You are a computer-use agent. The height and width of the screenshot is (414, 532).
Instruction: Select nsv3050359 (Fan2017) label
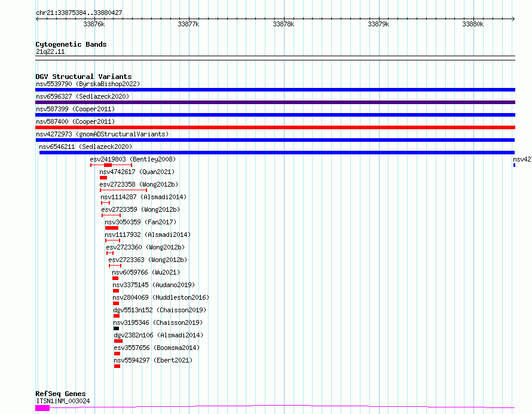pos(140,222)
